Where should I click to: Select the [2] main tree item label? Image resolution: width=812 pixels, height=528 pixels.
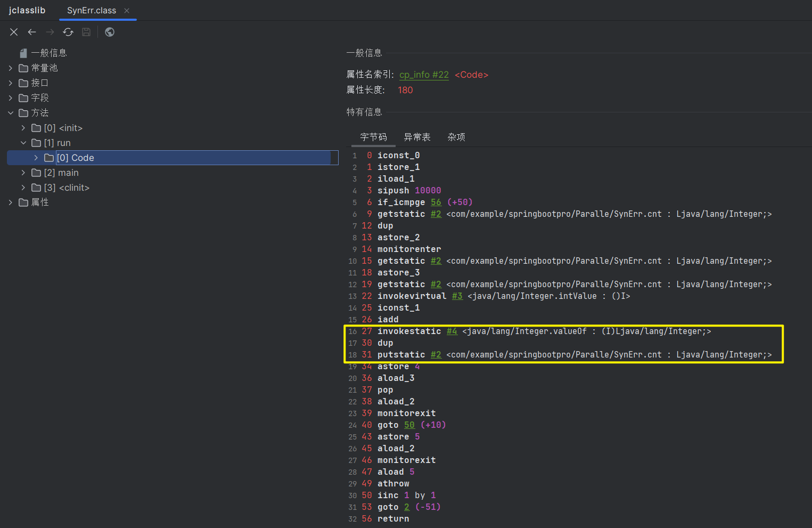pos(61,173)
